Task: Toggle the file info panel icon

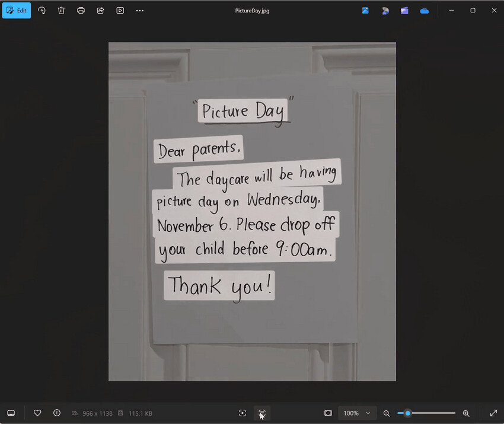Action: point(56,413)
